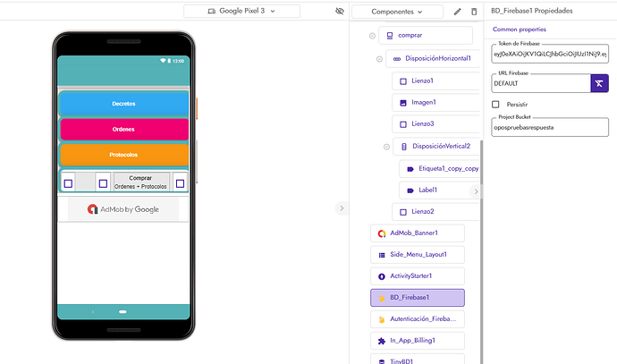Collapse the DisposiciónHorizontal1 node
Image resolution: width=617 pixels, height=364 pixels.
click(379, 59)
